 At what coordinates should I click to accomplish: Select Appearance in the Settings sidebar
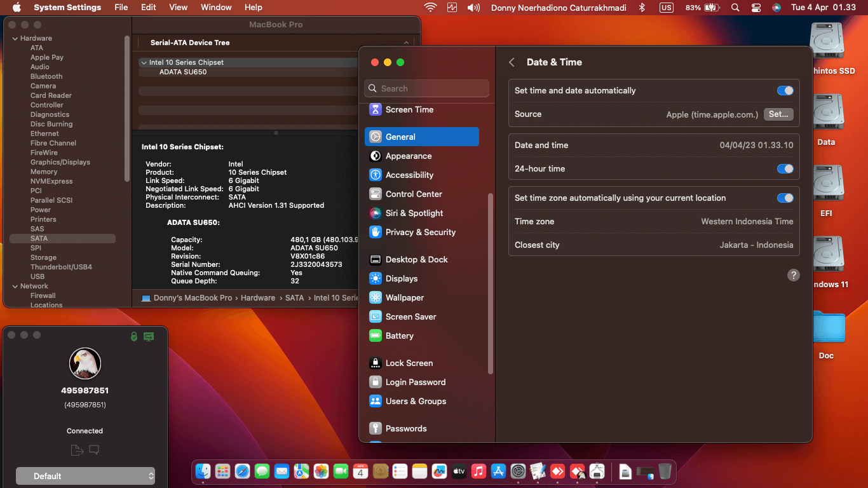(422, 156)
